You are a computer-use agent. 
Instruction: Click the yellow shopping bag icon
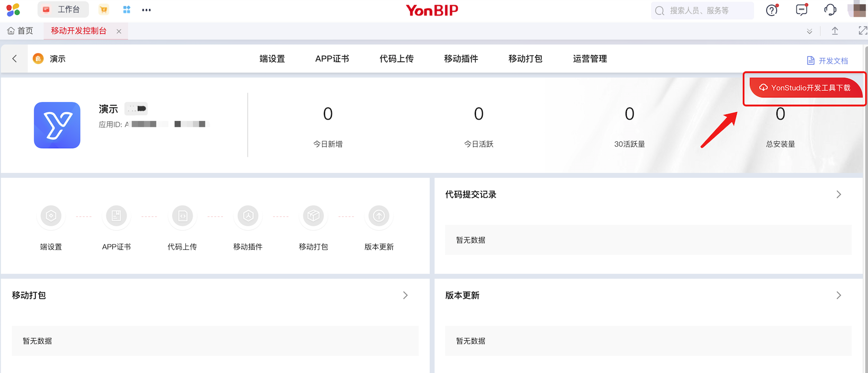point(104,10)
